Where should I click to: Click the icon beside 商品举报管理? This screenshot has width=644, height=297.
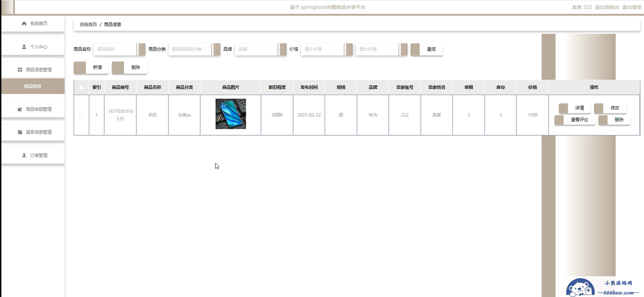coord(20,109)
